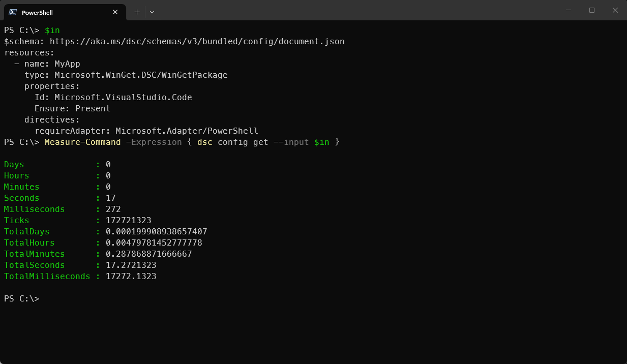Click the TotalMilliseconds value 17272.1323
Screen dimensions: 627x364
pyautogui.click(x=131, y=276)
